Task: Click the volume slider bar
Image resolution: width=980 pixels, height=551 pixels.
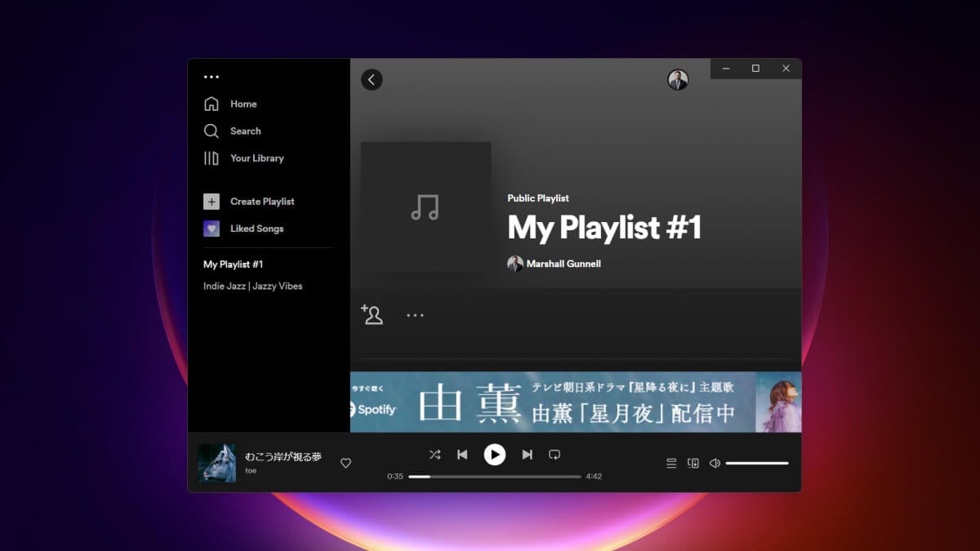Action: pyautogui.click(x=756, y=464)
